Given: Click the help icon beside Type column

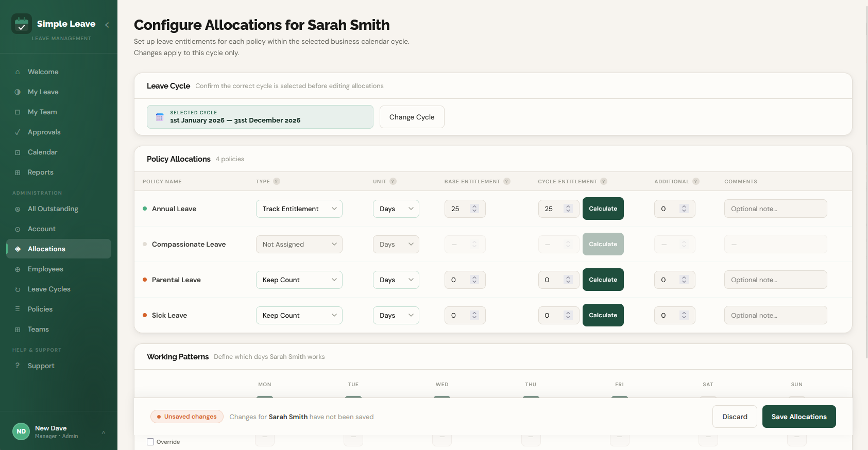Looking at the screenshot, I should [x=277, y=181].
